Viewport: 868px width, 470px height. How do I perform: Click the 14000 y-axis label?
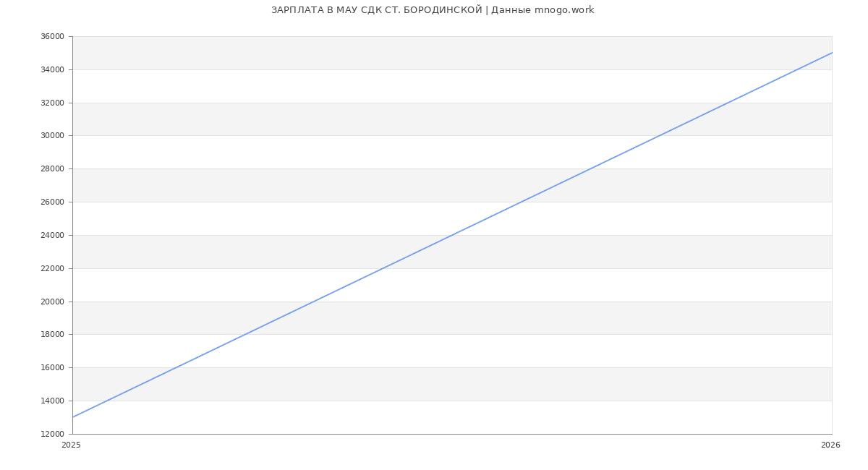click(x=52, y=401)
